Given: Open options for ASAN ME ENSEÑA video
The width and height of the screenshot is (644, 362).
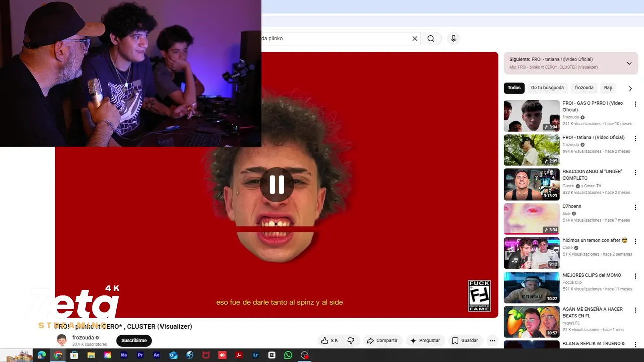Looking at the screenshot, I should (x=635, y=310).
